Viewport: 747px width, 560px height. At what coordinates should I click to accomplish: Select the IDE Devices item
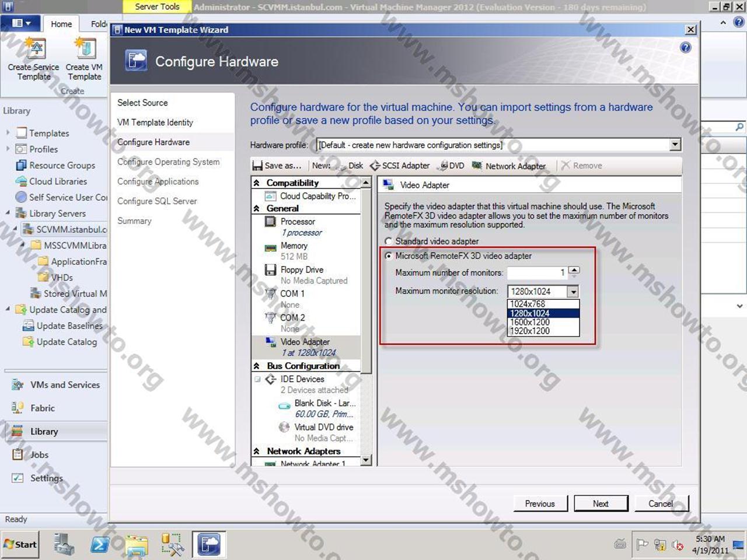click(x=302, y=379)
